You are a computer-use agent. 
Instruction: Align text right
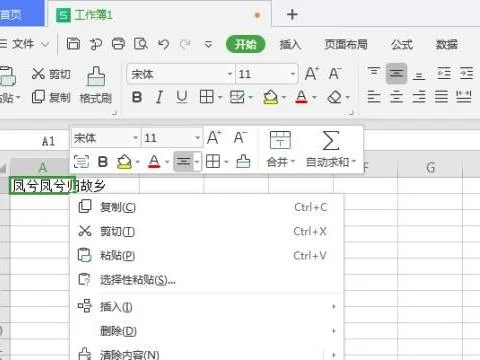click(419, 97)
